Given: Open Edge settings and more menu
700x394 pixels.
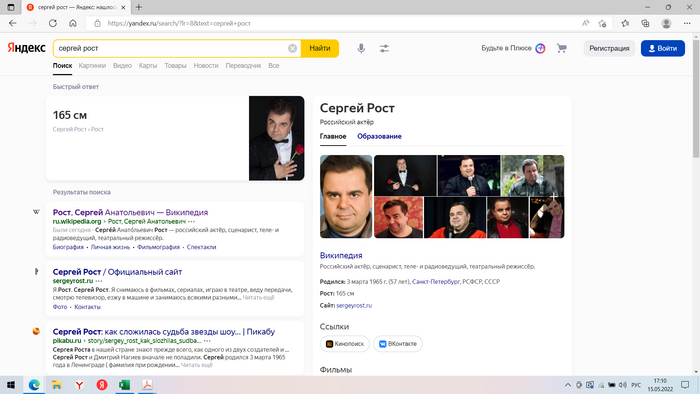Looking at the screenshot, I should coord(687,23).
